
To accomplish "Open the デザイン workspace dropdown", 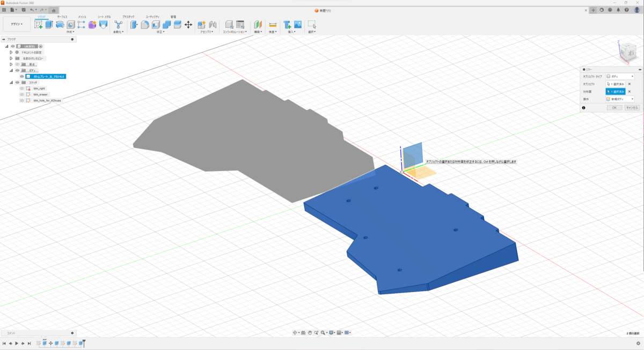I will [17, 24].
